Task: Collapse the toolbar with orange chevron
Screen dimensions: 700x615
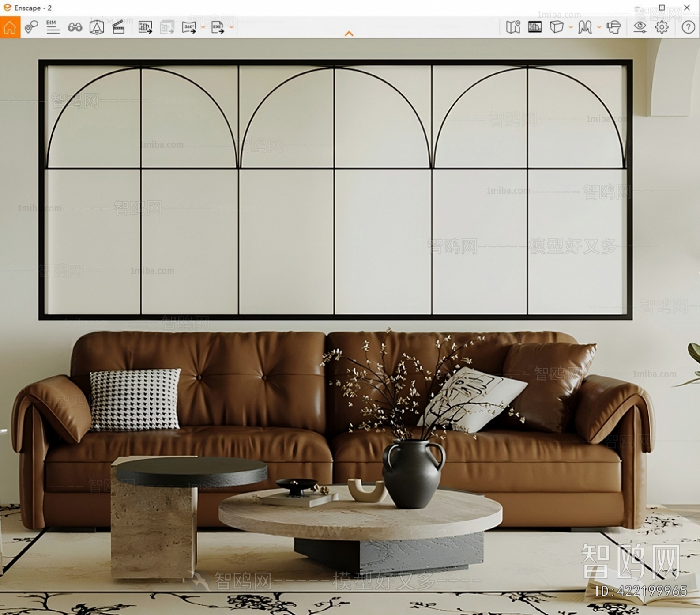Action: click(349, 34)
